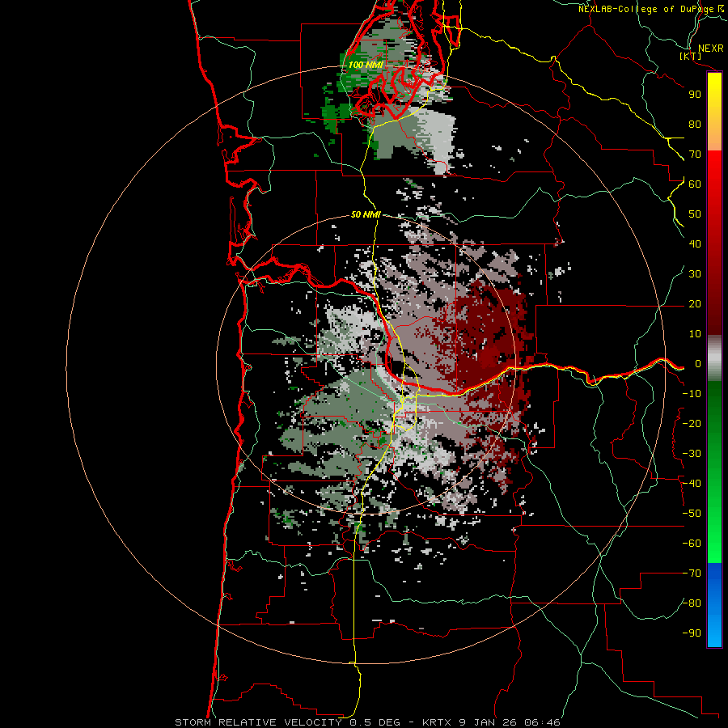This screenshot has width=728, height=728.
Task: Click the positive 50 scale value
Action: click(695, 214)
